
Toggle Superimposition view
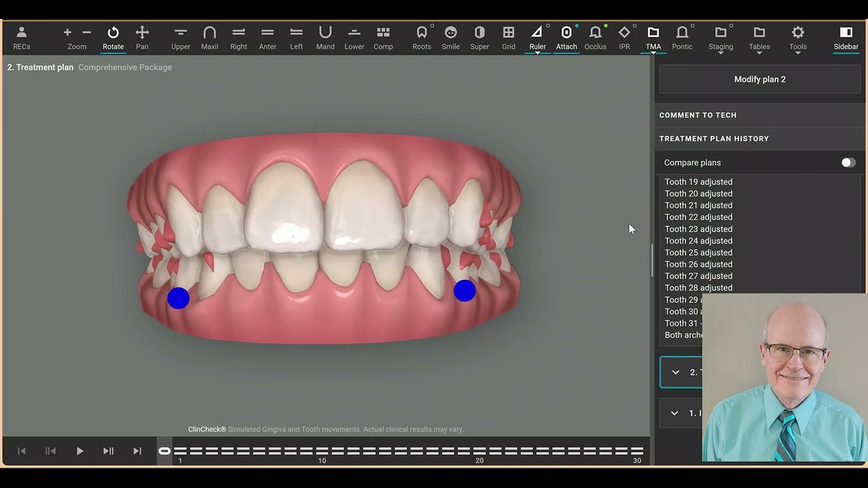(x=479, y=38)
